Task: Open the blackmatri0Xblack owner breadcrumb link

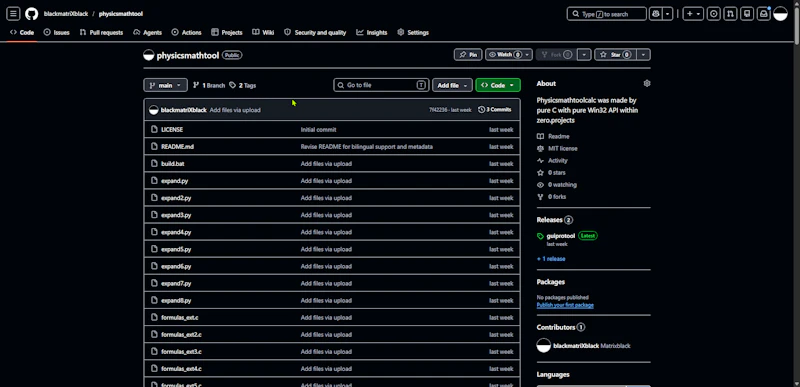Action: [66, 14]
